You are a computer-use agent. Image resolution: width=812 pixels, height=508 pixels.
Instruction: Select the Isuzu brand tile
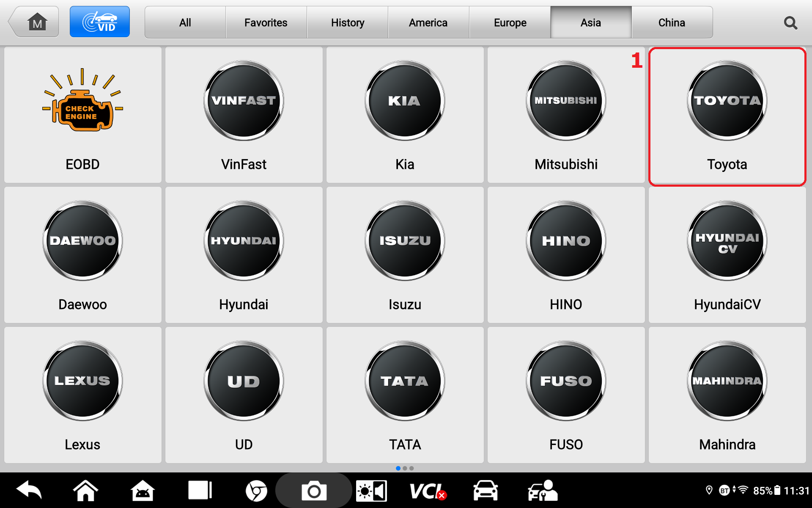[x=405, y=255]
